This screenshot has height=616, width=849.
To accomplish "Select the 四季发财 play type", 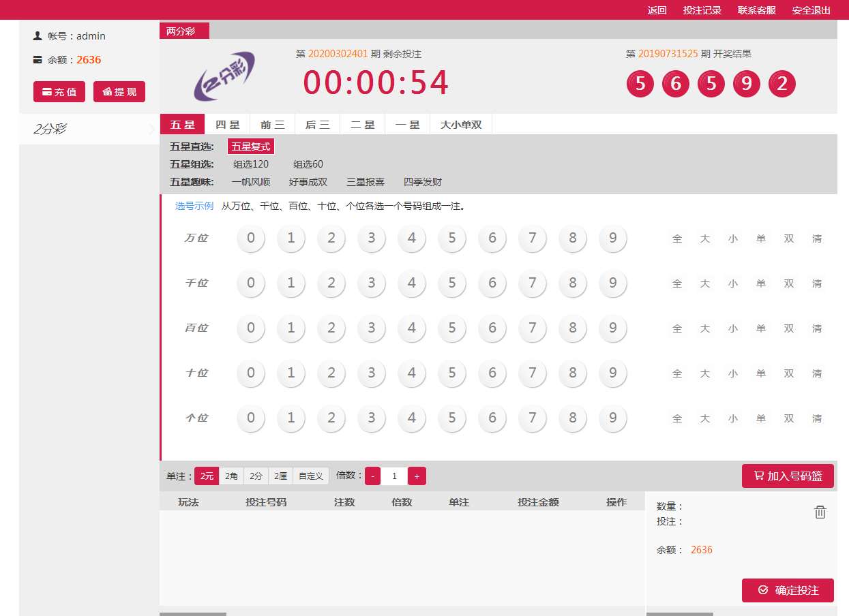I will click(423, 182).
